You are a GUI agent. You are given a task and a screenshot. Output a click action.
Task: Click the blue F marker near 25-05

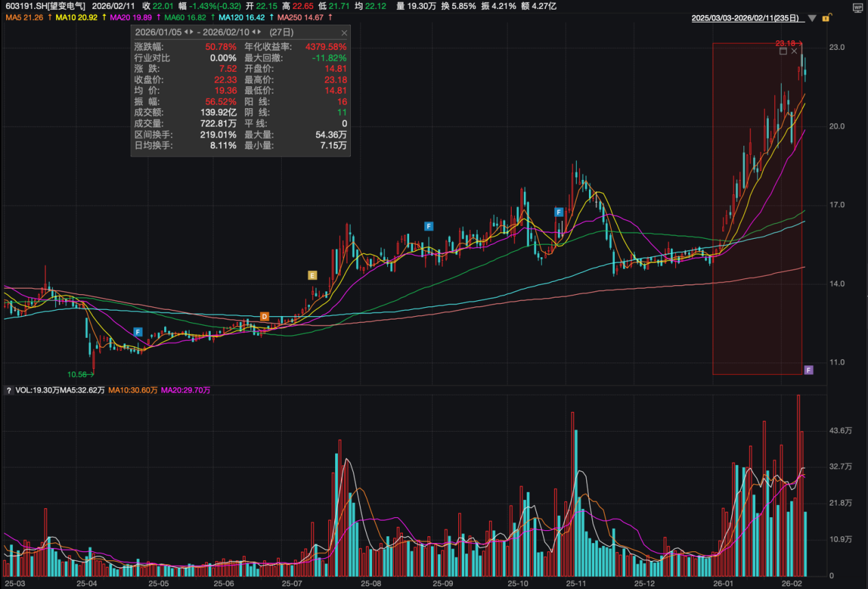point(137,332)
